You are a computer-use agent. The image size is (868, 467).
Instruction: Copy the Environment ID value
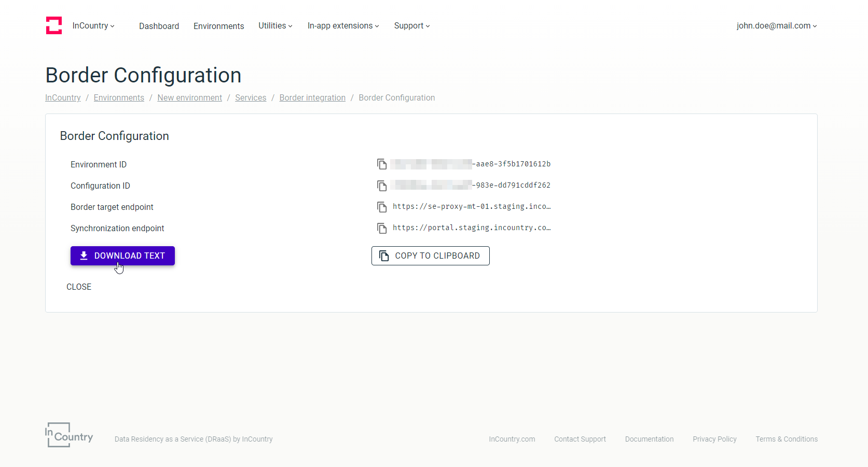[382, 164]
